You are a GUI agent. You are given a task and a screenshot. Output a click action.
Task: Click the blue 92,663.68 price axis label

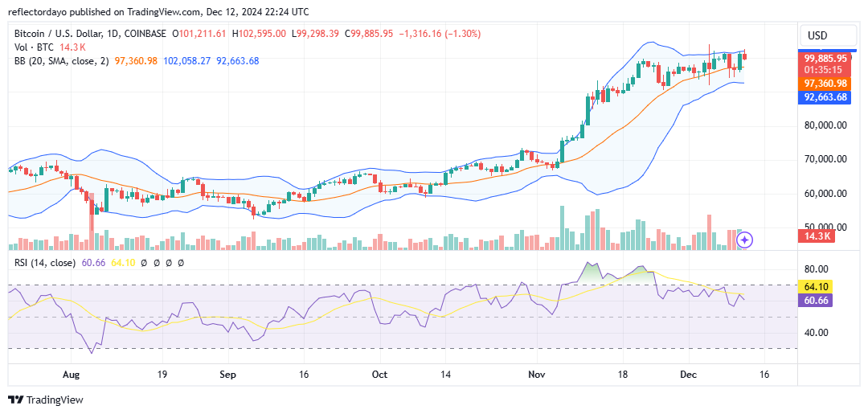coord(826,98)
